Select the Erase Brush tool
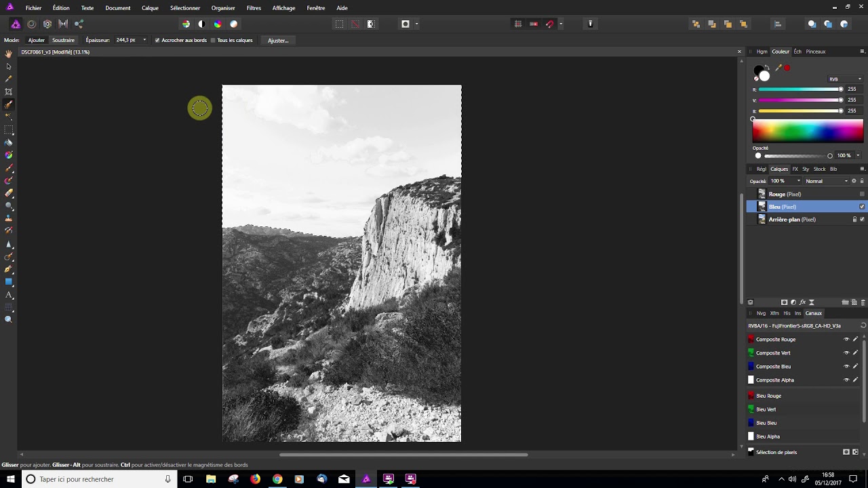Image resolution: width=868 pixels, height=488 pixels. (x=9, y=193)
